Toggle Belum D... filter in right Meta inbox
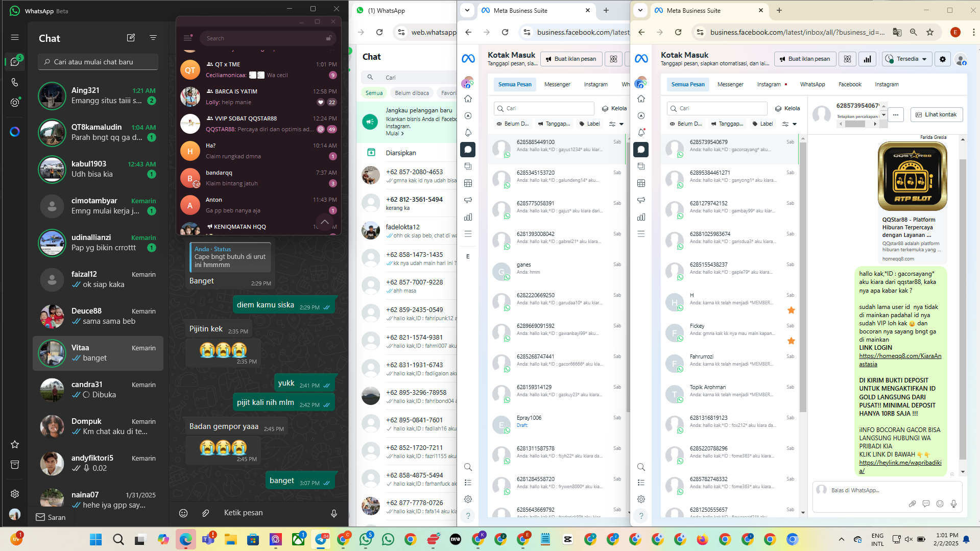980x551 pixels. (x=685, y=124)
